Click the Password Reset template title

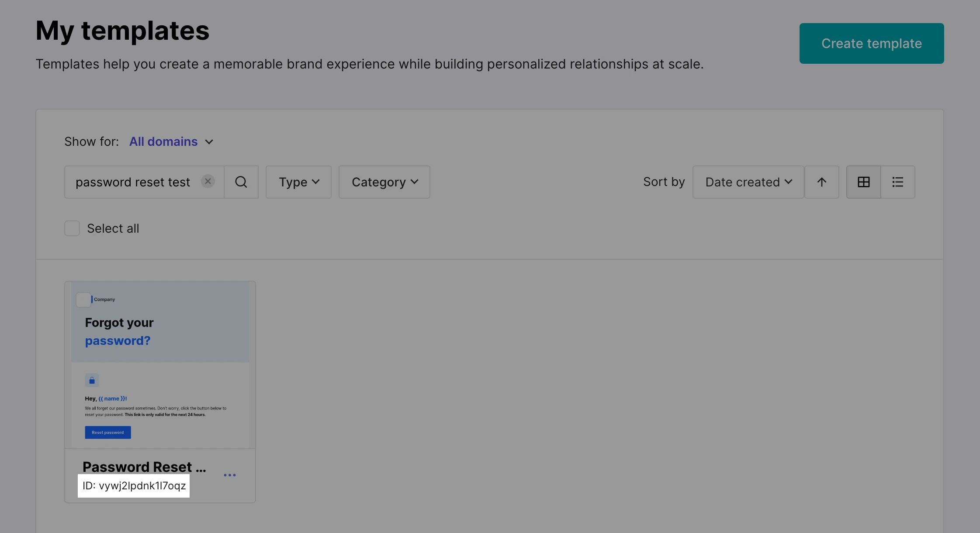tap(144, 467)
